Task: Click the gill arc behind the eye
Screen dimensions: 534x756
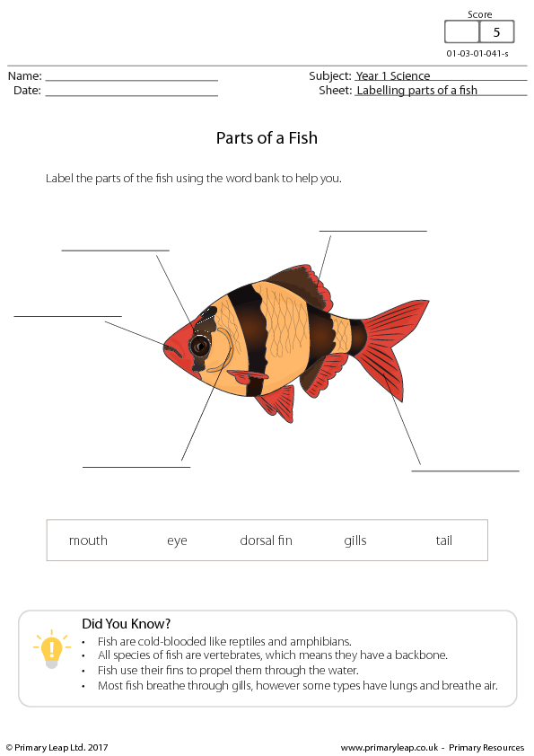Action: coord(223,350)
